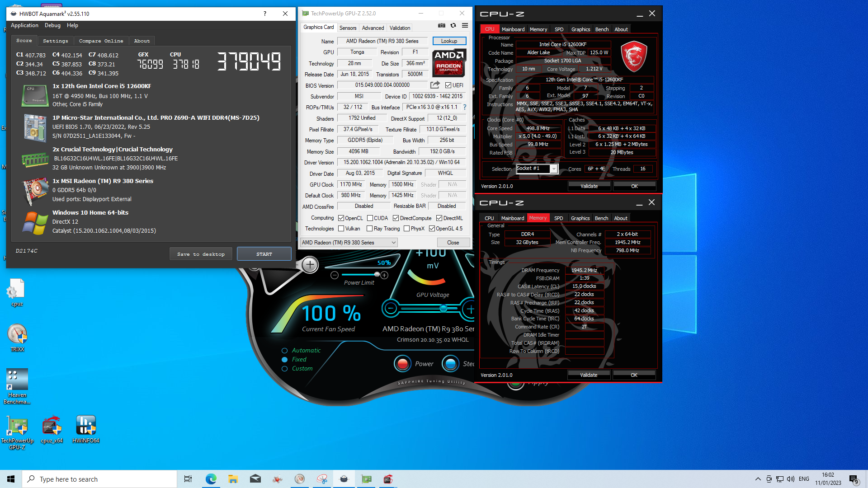Toggle the Ray Tracing checkbox

tap(370, 229)
